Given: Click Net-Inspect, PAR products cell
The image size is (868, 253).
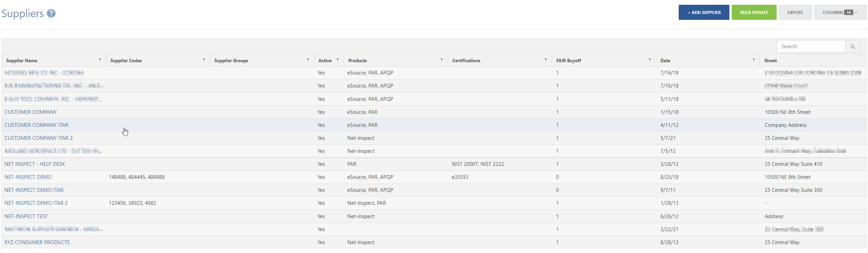Looking at the screenshot, I should click(367, 203).
